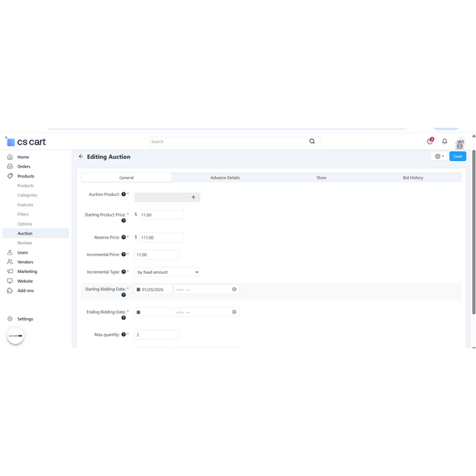Click the help icon beside Incremental Type
476x476 pixels.
(124, 272)
